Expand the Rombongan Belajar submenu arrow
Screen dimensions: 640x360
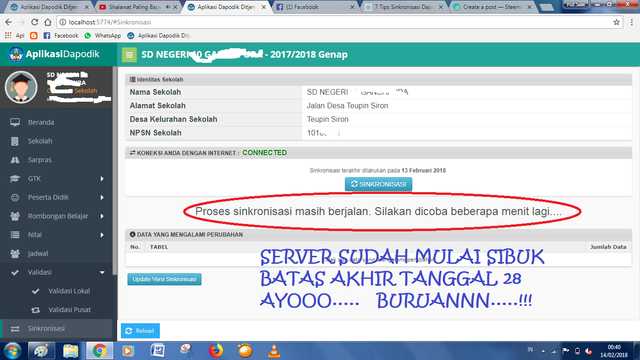pos(102,216)
